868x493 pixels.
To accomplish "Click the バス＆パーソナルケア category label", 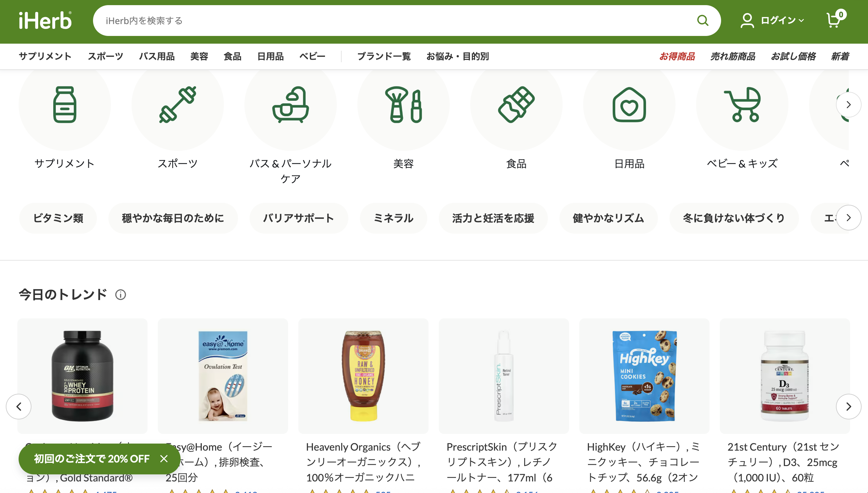I will tap(291, 171).
